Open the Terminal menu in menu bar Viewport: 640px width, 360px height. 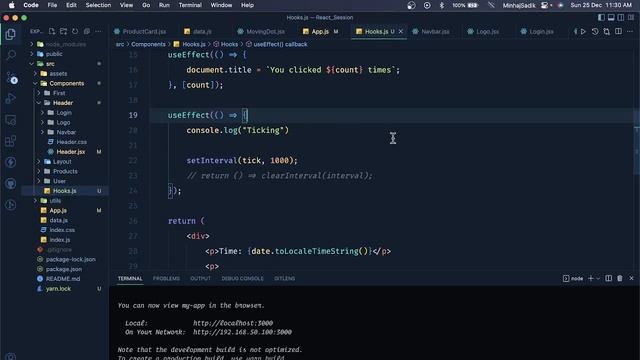tap(190, 5)
